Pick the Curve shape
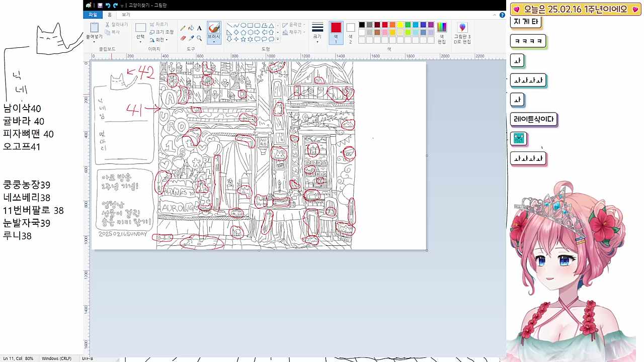 tap(236, 25)
